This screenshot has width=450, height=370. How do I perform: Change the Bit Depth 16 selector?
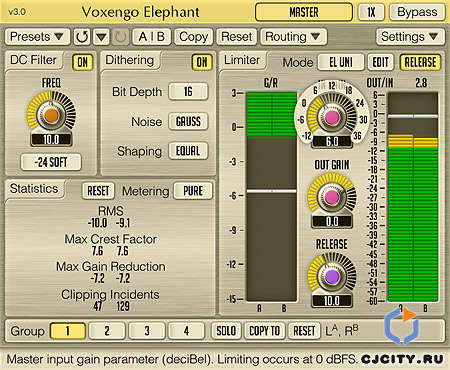[188, 91]
